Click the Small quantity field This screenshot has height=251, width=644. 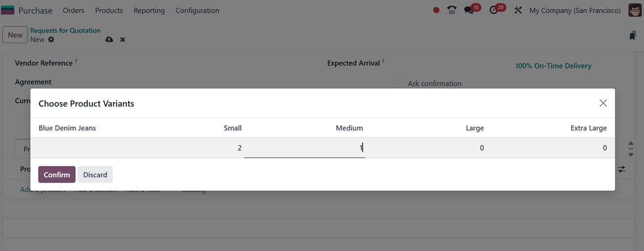(x=195, y=148)
